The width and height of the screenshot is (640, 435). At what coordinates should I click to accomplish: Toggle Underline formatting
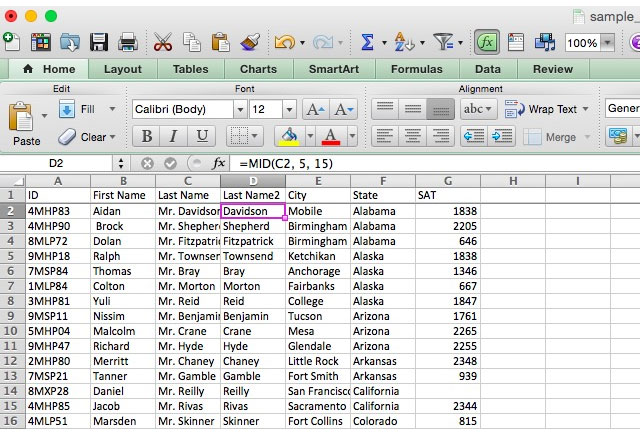click(202, 136)
